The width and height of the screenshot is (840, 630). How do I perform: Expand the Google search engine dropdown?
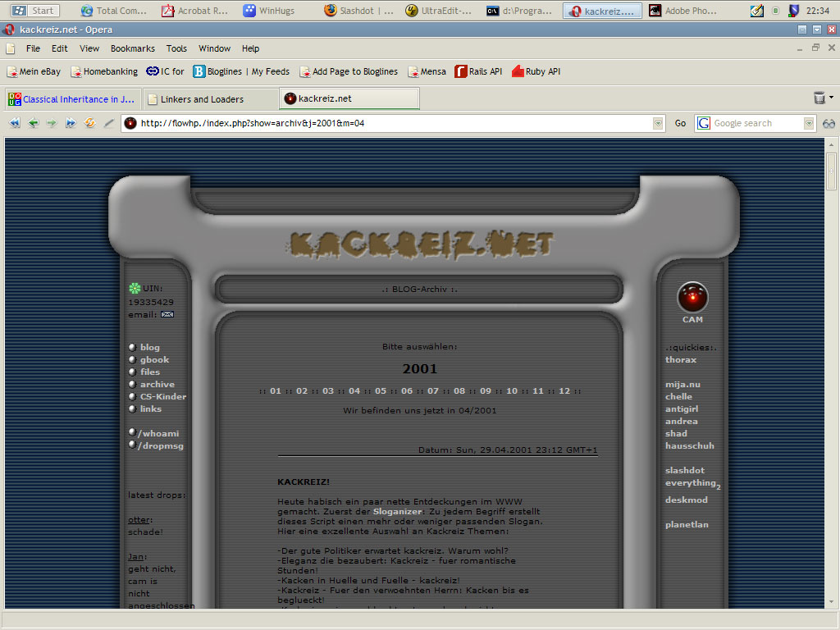tap(809, 124)
